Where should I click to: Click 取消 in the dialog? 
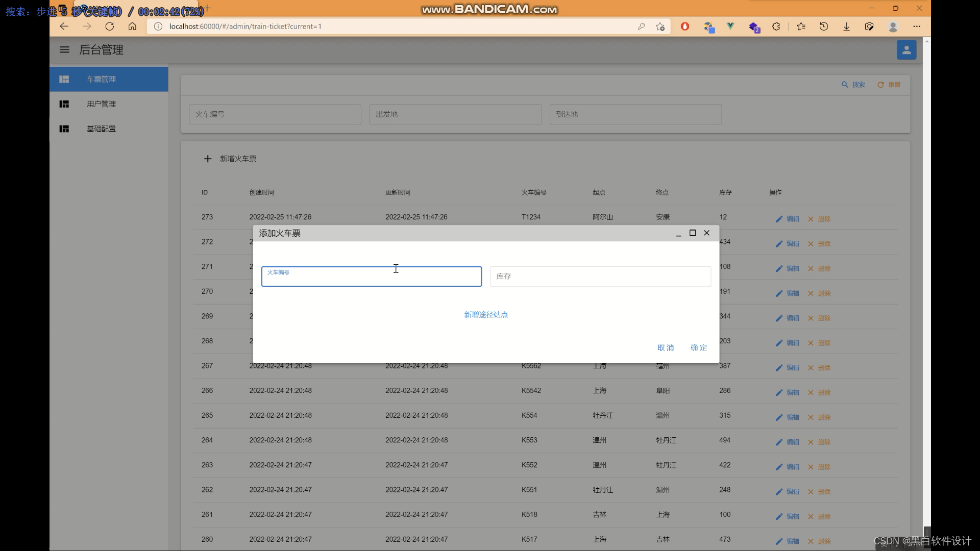(x=666, y=348)
